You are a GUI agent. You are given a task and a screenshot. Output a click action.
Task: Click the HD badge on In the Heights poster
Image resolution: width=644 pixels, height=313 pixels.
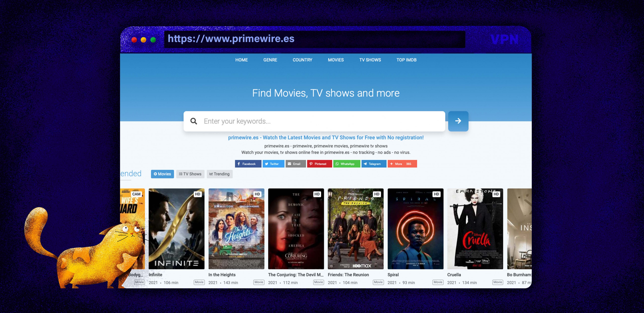pyautogui.click(x=257, y=194)
